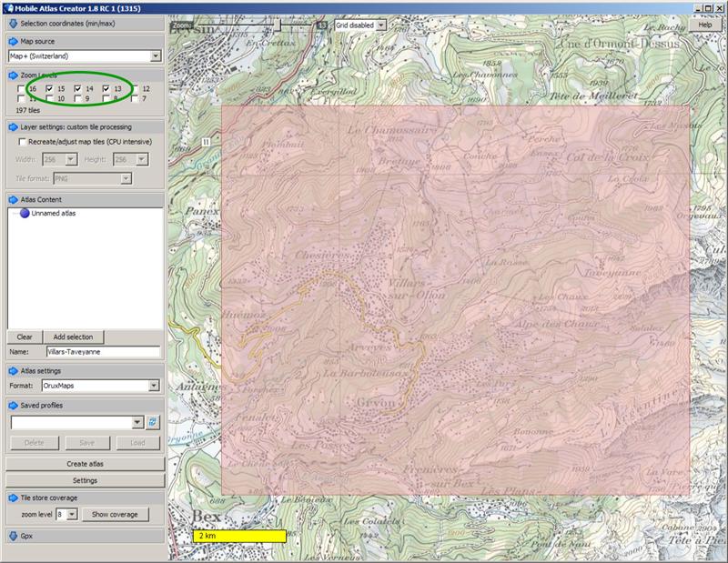Open the Grid disabled dropdown
This screenshot has height=563, width=728.
[x=380, y=25]
